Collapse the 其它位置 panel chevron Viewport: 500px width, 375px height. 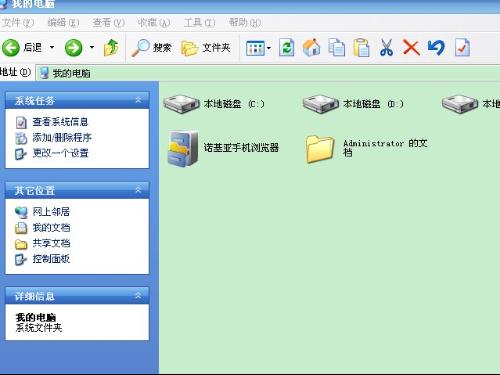click(x=138, y=190)
